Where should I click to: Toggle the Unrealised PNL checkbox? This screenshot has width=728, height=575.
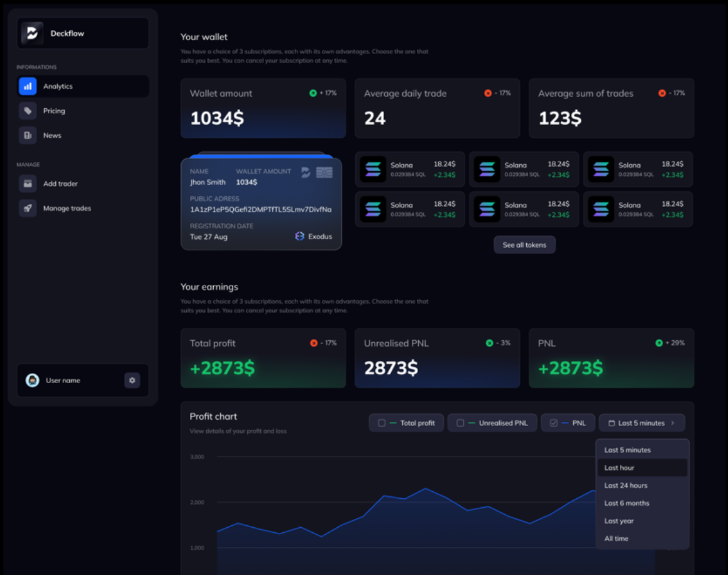pos(460,423)
